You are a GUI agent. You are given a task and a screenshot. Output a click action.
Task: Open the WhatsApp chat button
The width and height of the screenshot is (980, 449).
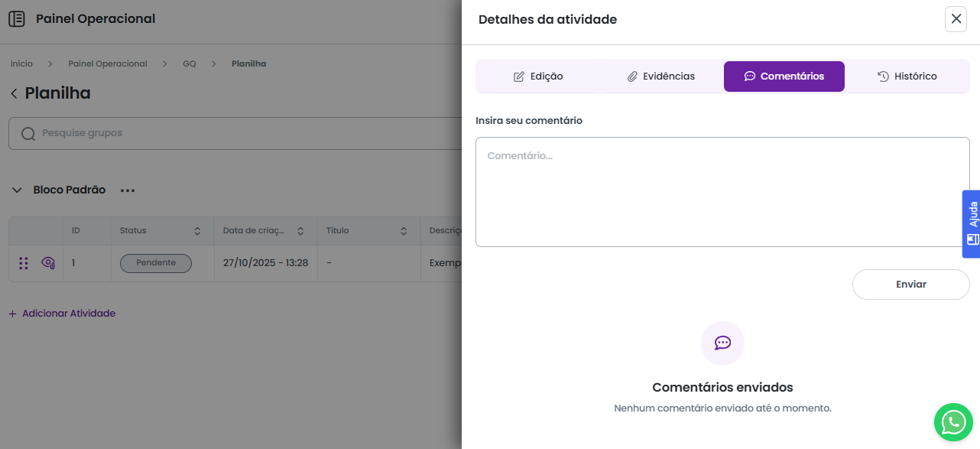tap(953, 421)
